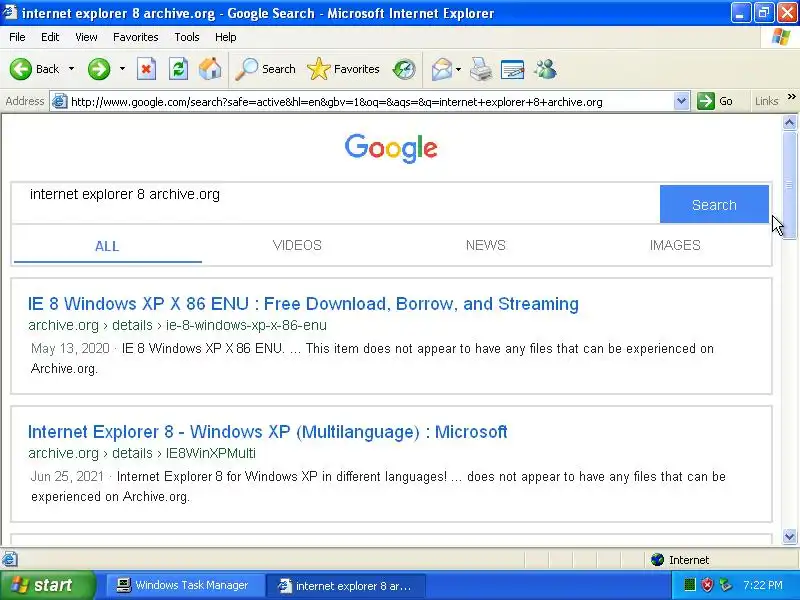Image resolution: width=800 pixels, height=600 pixels.
Task: Click the Restore Down window button
Action: click(764, 13)
